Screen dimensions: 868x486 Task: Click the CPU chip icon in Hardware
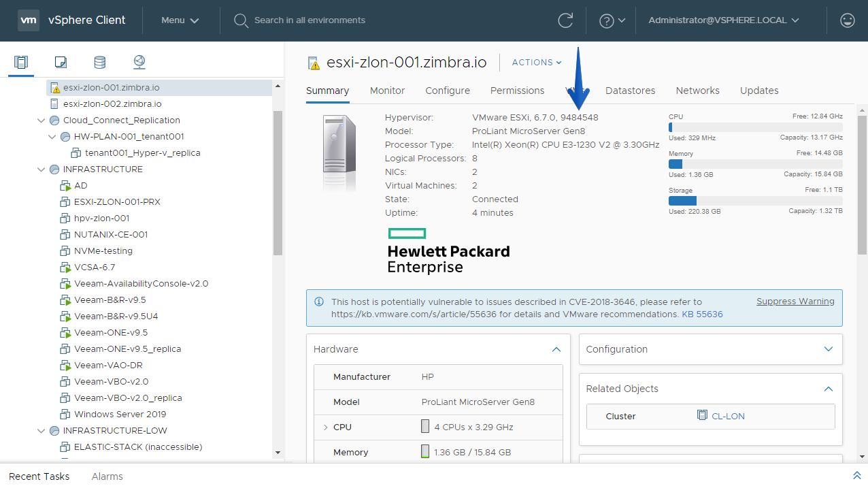point(425,427)
